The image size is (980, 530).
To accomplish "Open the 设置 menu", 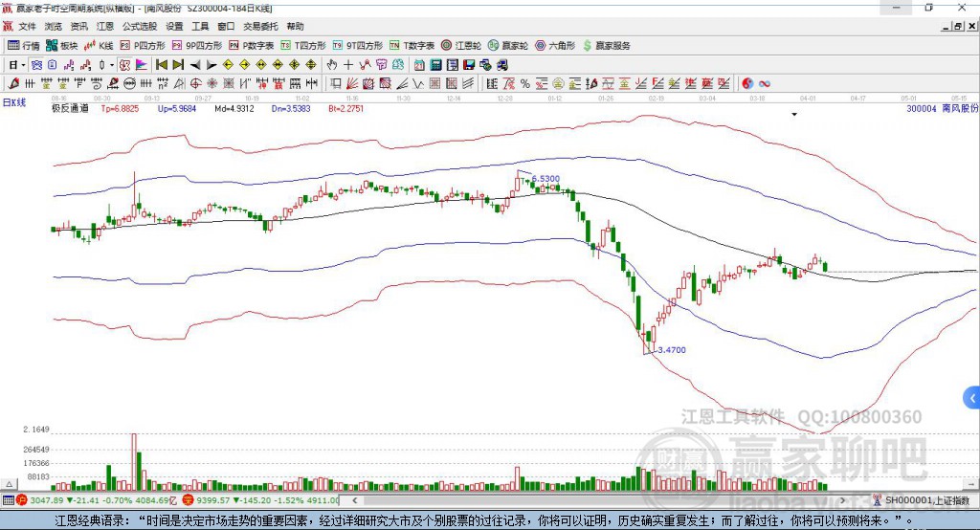I will 174,26.
